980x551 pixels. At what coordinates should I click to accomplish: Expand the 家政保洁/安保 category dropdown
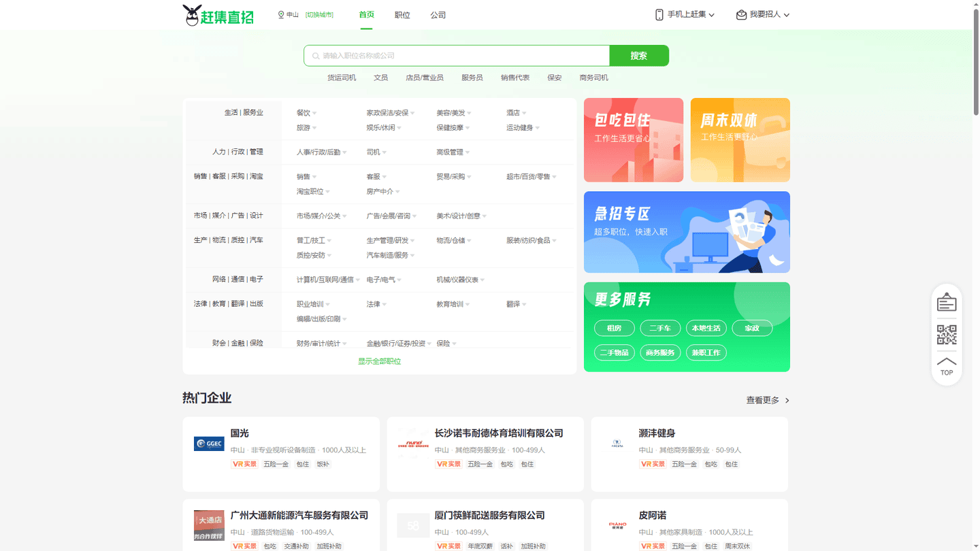(412, 114)
